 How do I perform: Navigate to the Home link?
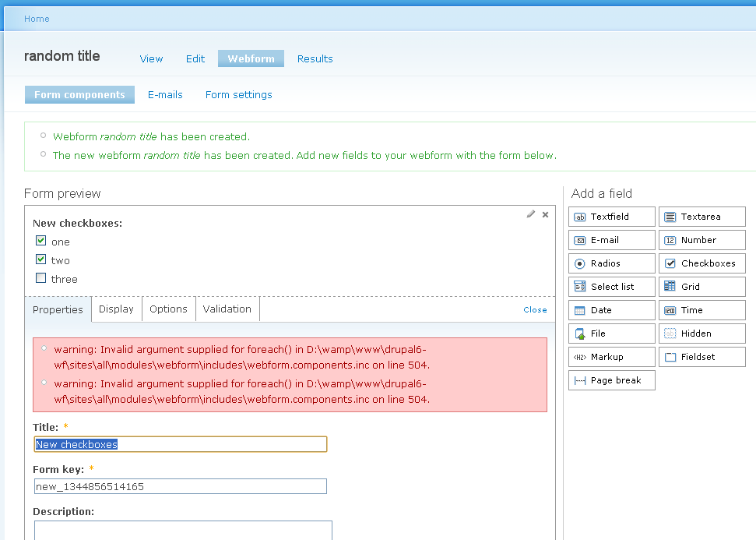pyautogui.click(x=37, y=19)
